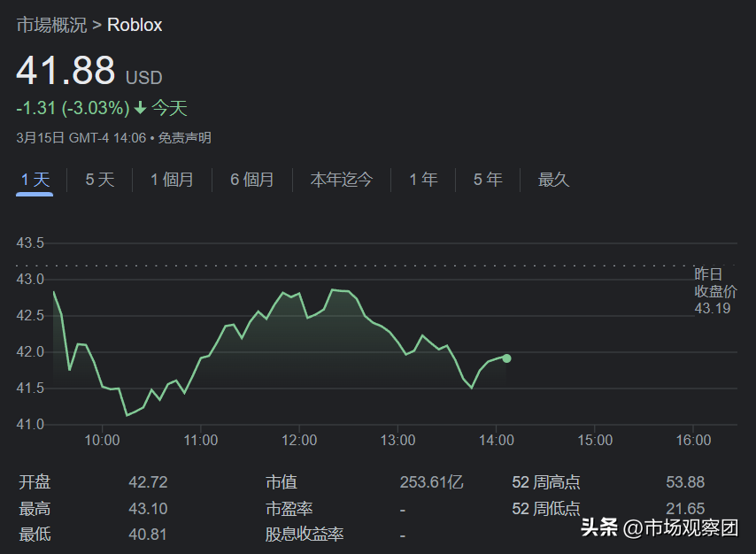Screen dimensions: 756x554
Task: Open the 市場概況 breadcrumb link
Action: 51,25
